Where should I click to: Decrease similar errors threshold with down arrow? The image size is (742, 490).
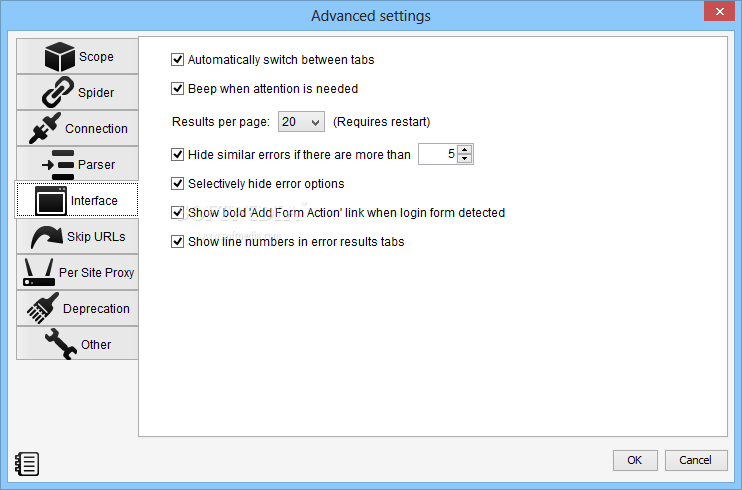click(465, 159)
